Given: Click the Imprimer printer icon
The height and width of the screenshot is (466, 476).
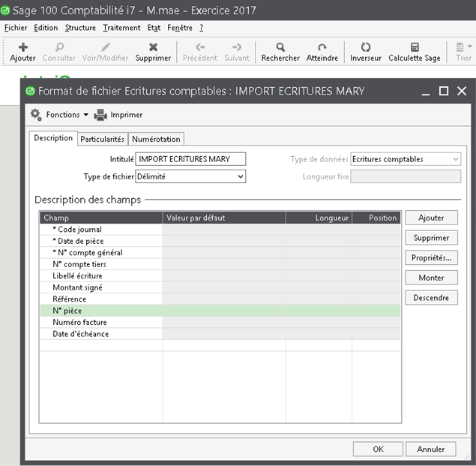Looking at the screenshot, I should pos(100,115).
